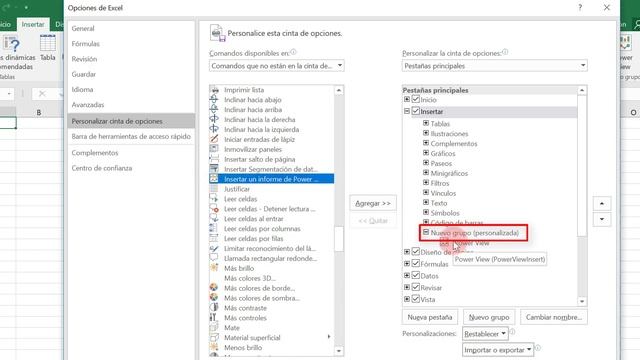Open the Fórmulas options category
The image size is (640, 360).
(85, 44)
